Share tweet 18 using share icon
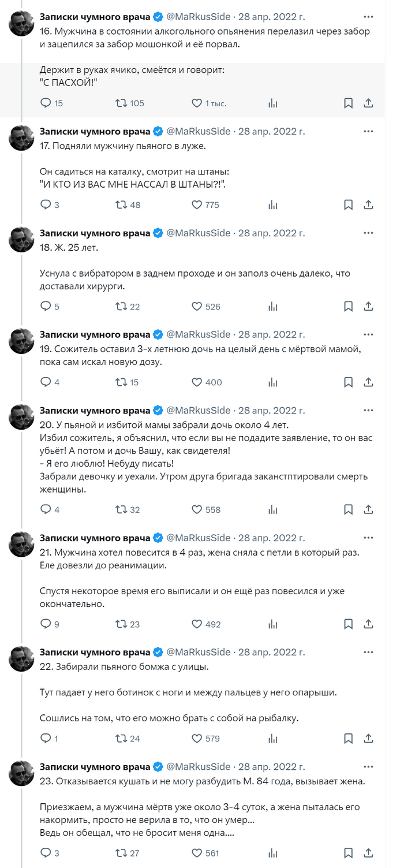Screen dimensions: 404x868 click(x=369, y=307)
